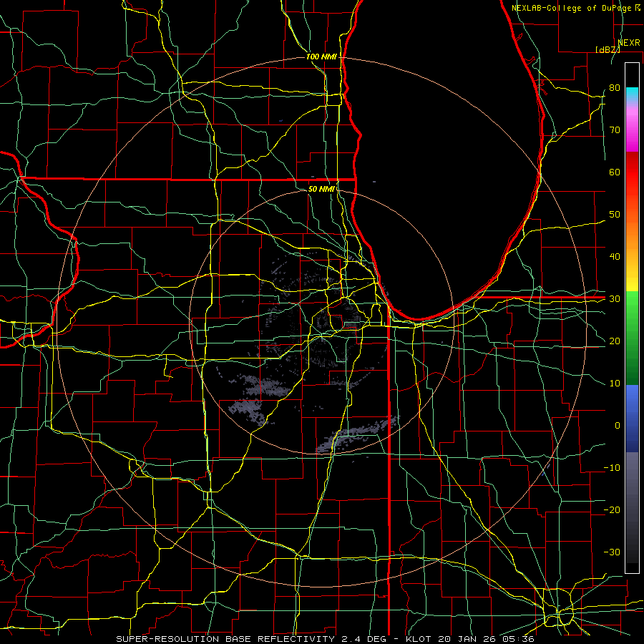Click the blue band of the color bar
Screen dimensions: 644x644
(x=632, y=418)
